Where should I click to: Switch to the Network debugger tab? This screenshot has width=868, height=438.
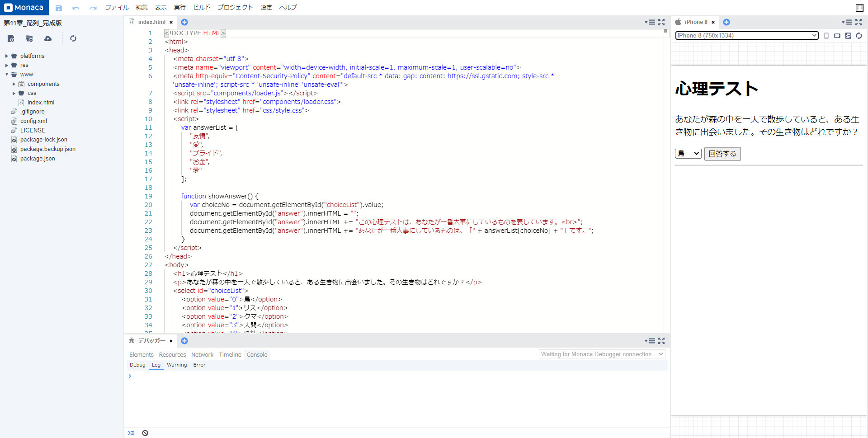pos(202,355)
